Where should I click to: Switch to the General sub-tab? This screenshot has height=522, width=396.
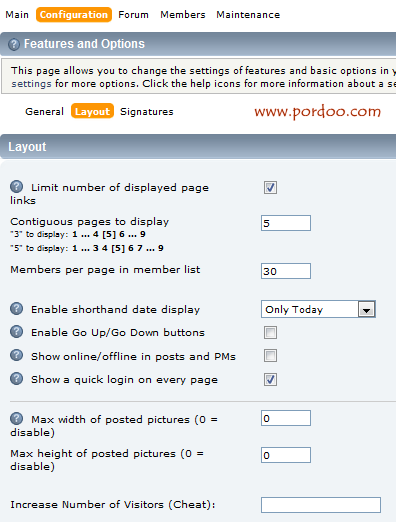click(44, 111)
